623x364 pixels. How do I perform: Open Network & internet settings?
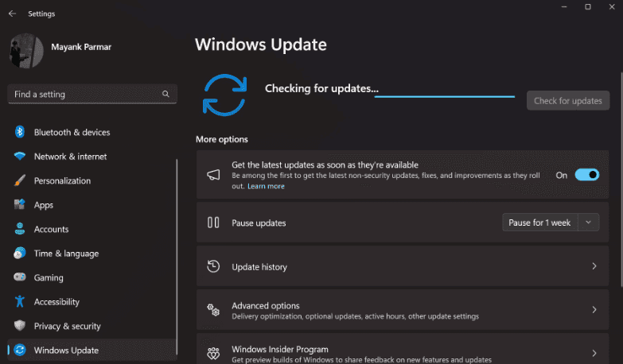point(92,157)
